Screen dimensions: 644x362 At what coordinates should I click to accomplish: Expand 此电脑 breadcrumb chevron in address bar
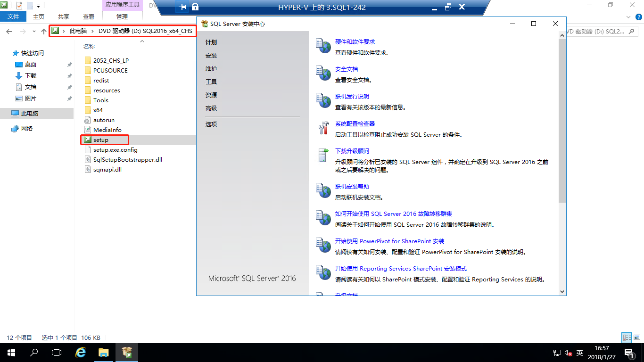point(92,31)
